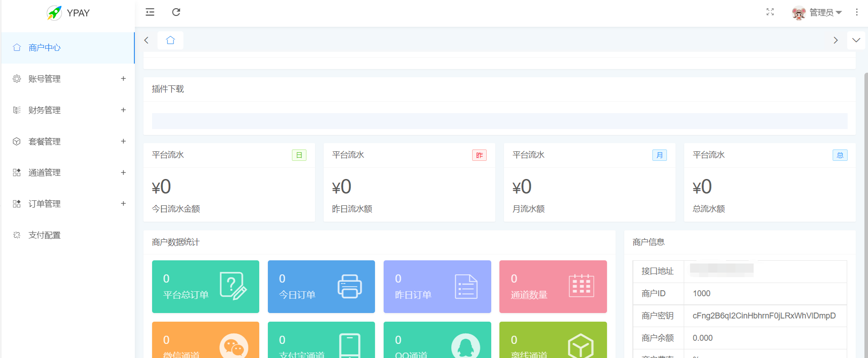Image resolution: width=868 pixels, height=358 pixels.
Task: Click the blue 月 badge on 平台流水
Action: tap(660, 155)
